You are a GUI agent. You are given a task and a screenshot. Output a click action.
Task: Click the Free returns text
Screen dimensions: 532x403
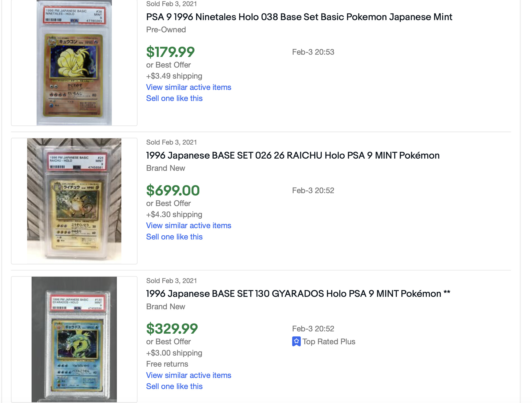click(x=167, y=364)
